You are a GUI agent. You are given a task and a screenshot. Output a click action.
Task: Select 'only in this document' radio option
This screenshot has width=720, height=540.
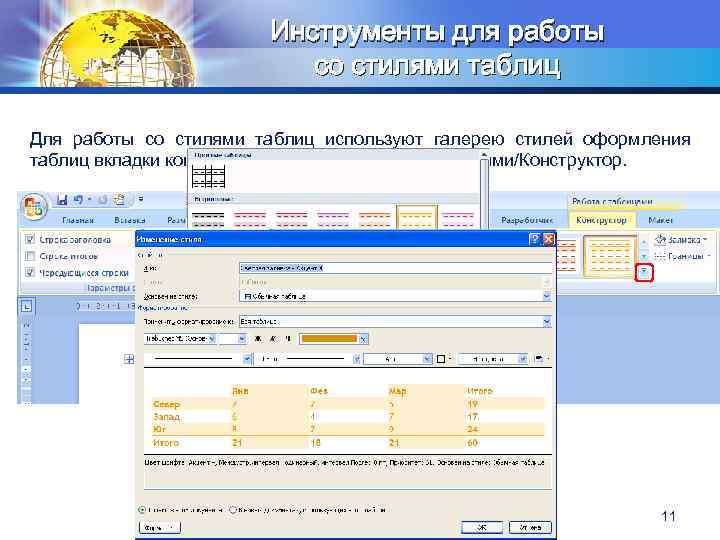pos(142,510)
